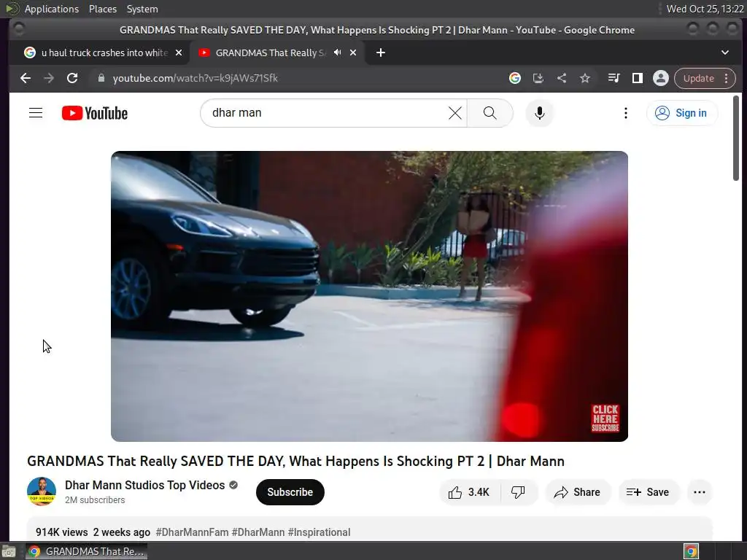Expand the tab search chevron

coord(724,52)
